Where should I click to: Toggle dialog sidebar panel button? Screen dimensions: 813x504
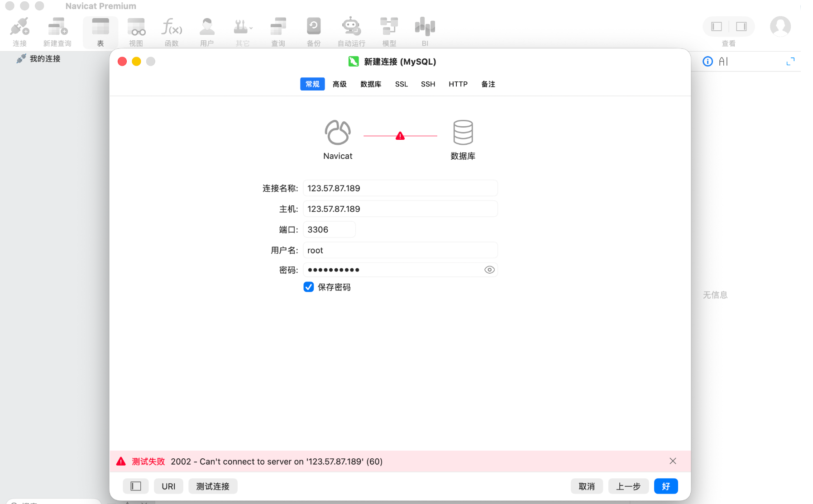(136, 486)
